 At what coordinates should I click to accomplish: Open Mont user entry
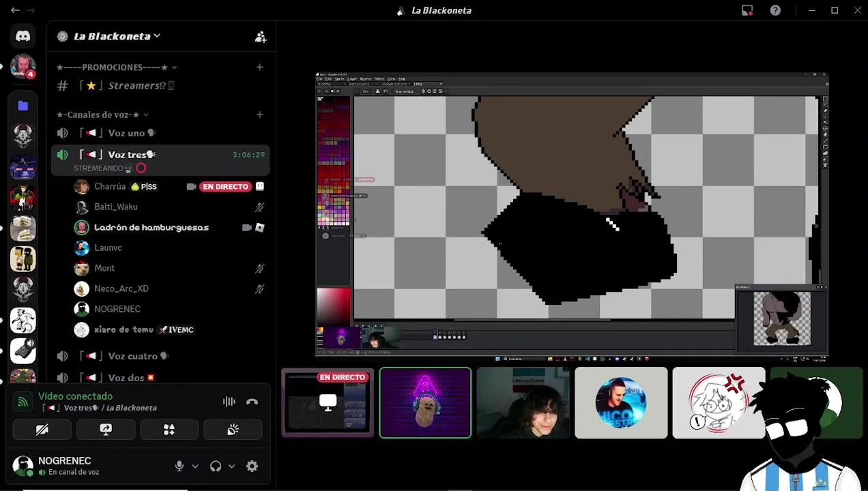coord(169,268)
